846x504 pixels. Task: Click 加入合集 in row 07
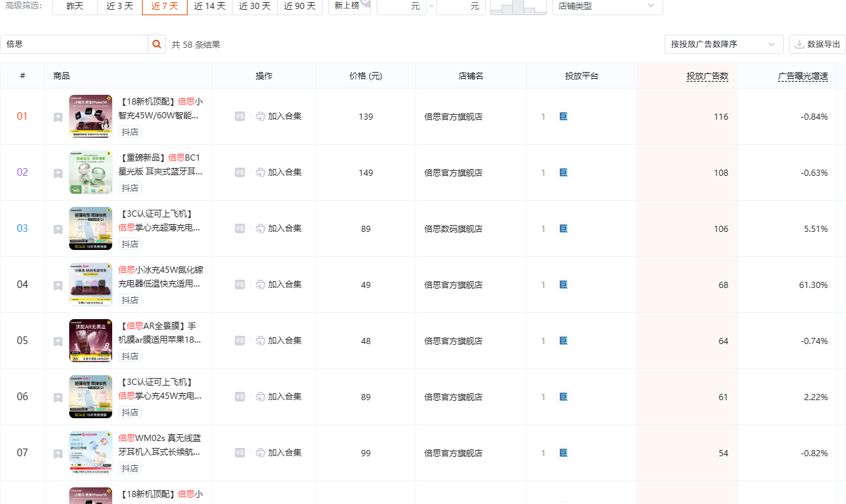pyautogui.click(x=279, y=453)
